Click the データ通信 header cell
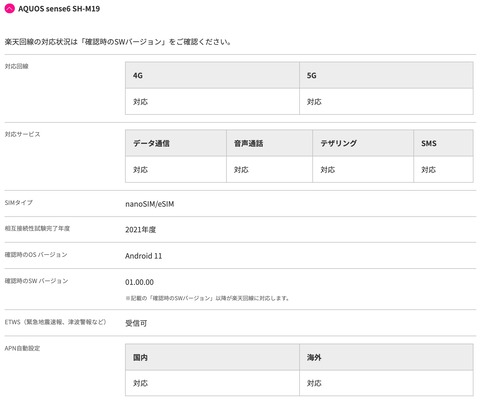This screenshot has width=480, height=403. click(176, 143)
